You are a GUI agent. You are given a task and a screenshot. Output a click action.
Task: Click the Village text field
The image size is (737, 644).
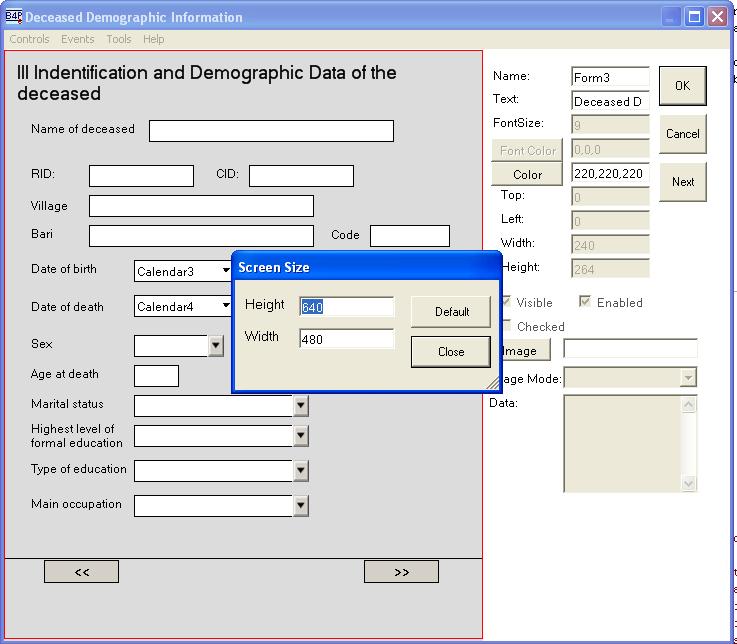coord(201,206)
